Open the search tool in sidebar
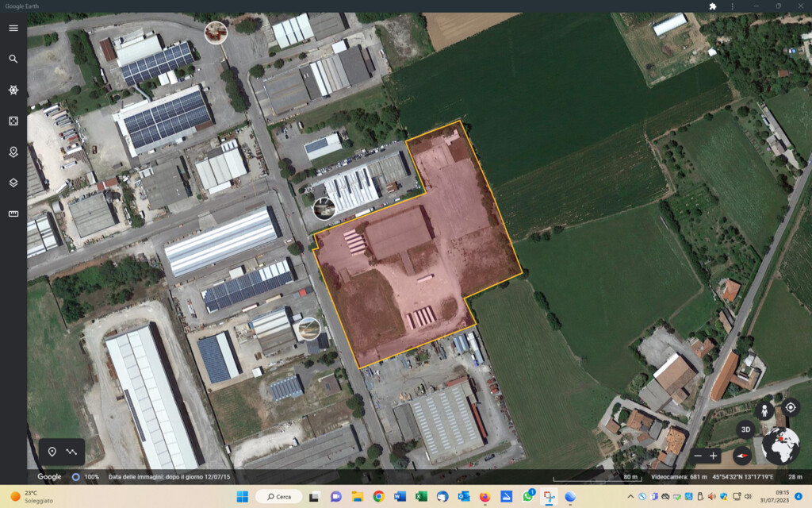The width and height of the screenshot is (812, 508). (x=13, y=59)
